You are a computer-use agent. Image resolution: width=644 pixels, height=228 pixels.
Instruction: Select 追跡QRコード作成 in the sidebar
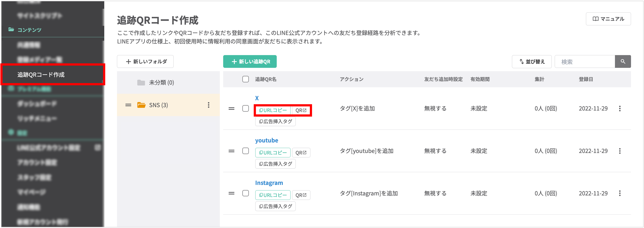[41, 74]
